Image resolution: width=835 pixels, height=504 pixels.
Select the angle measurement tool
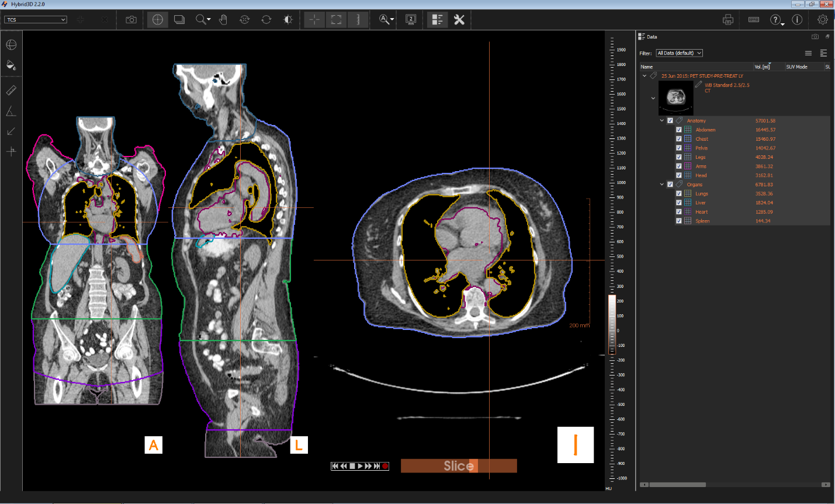point(11,110)
